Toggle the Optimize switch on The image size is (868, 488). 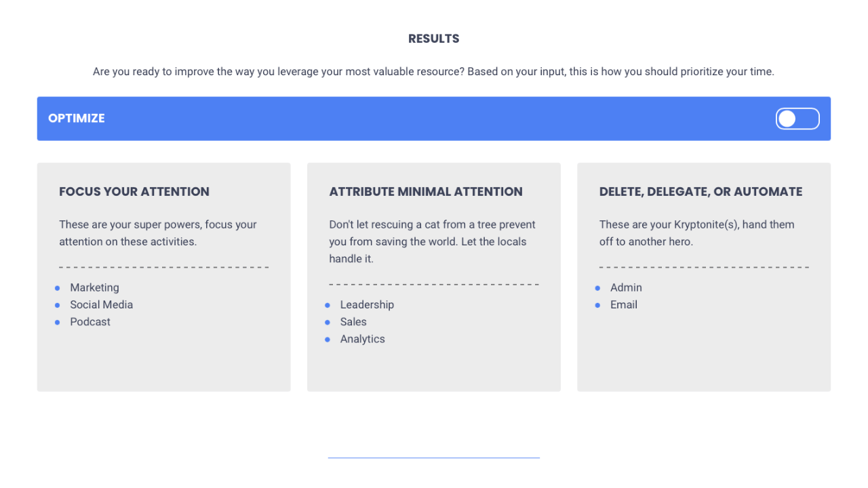tap(797, 119)
